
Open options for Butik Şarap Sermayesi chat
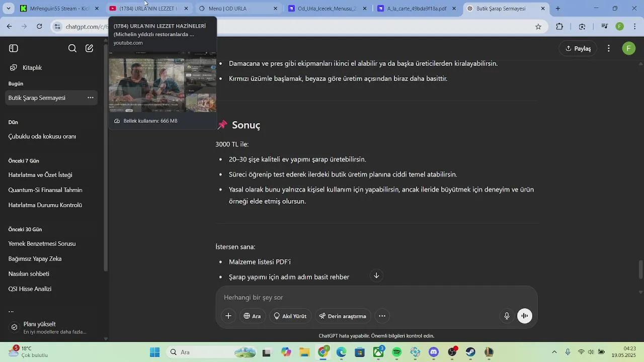pyautogui.click(x=91, y=98)
